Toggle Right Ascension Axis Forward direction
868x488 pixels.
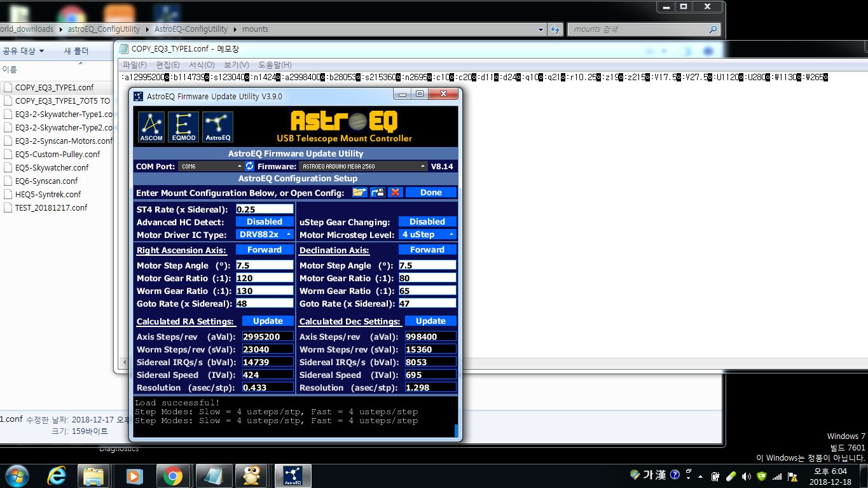tap(265, 249)
